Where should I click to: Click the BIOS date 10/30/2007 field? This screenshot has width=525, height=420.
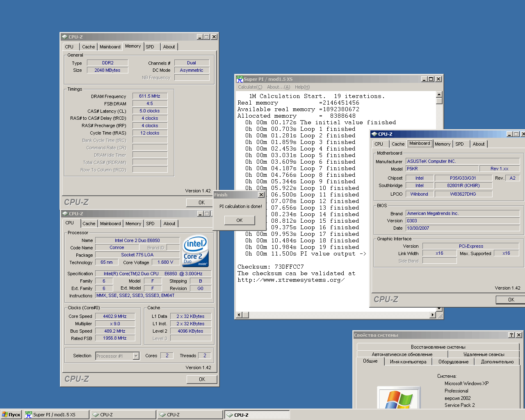tap(463, 228)
